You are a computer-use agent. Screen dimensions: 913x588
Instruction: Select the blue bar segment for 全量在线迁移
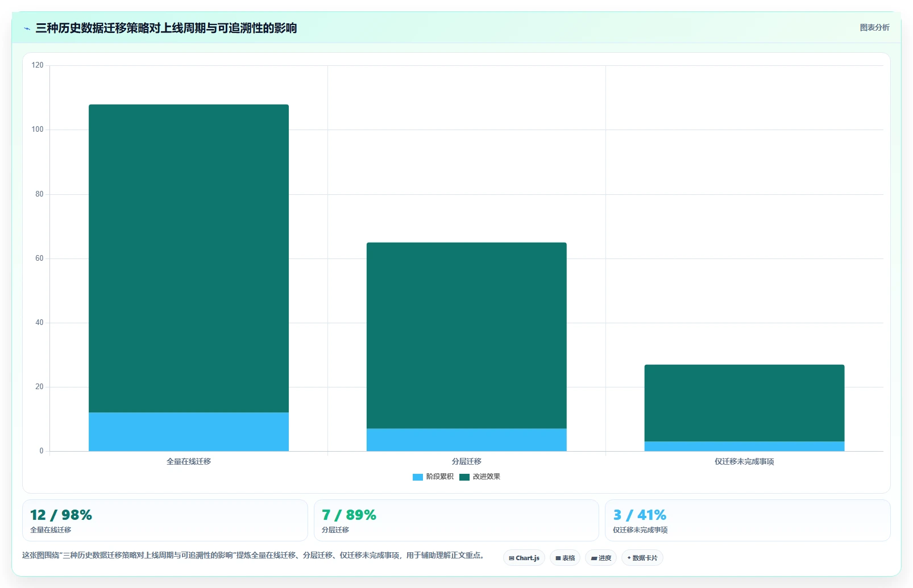click(x=189, y=432)
